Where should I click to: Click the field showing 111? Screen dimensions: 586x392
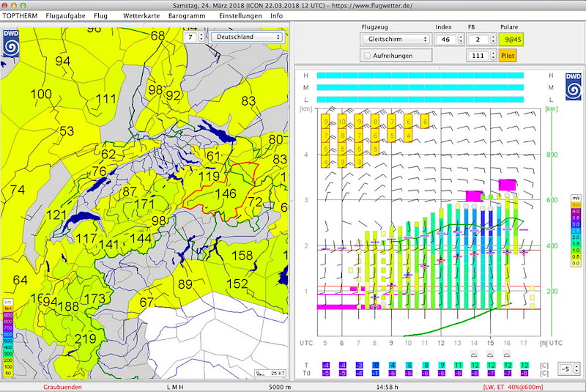(478, 56)
